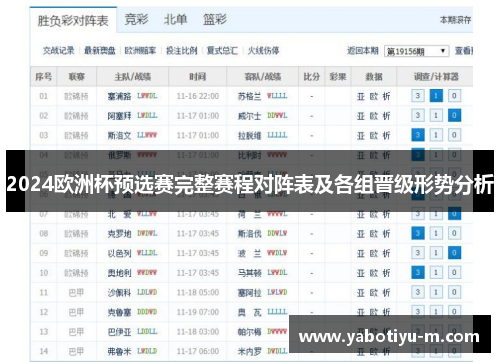The image size is (500, 362).
Task: Select outcome 3 for match 11 沙佩科
Action: tap(418, 292)
